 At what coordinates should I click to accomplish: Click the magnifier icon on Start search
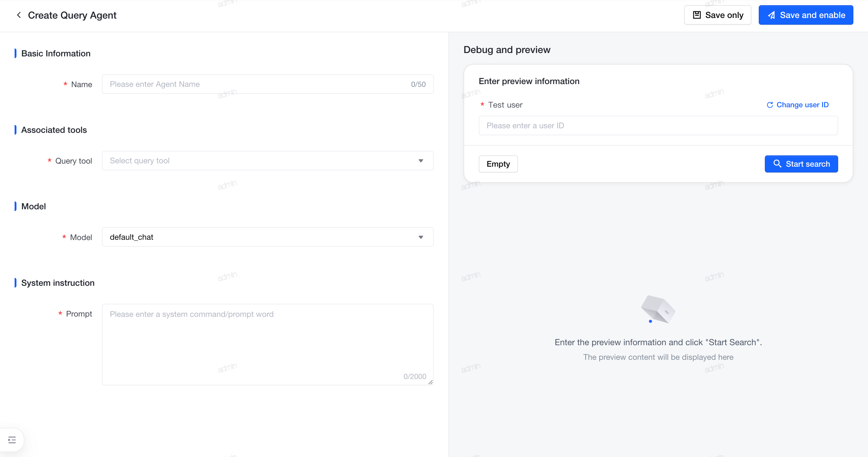(x=777, y=164)
